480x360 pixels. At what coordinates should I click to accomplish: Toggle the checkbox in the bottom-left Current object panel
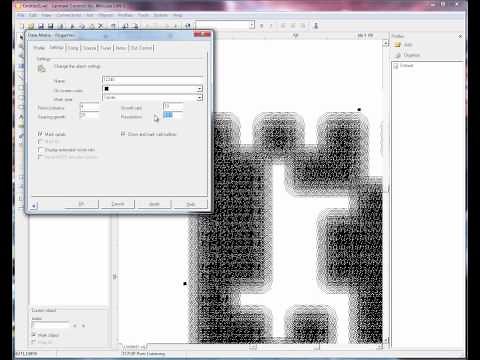[34, 335]
